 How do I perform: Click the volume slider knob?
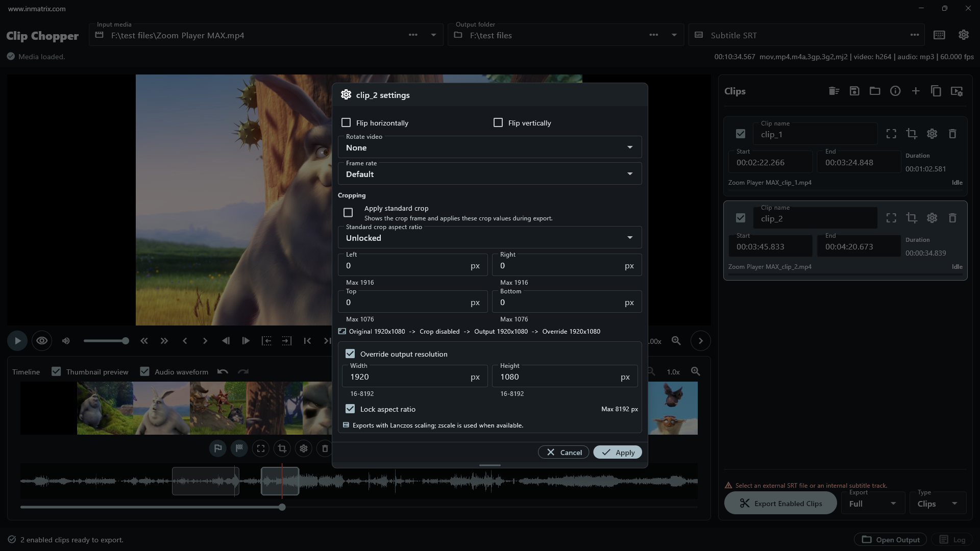(x=126, y=341)
